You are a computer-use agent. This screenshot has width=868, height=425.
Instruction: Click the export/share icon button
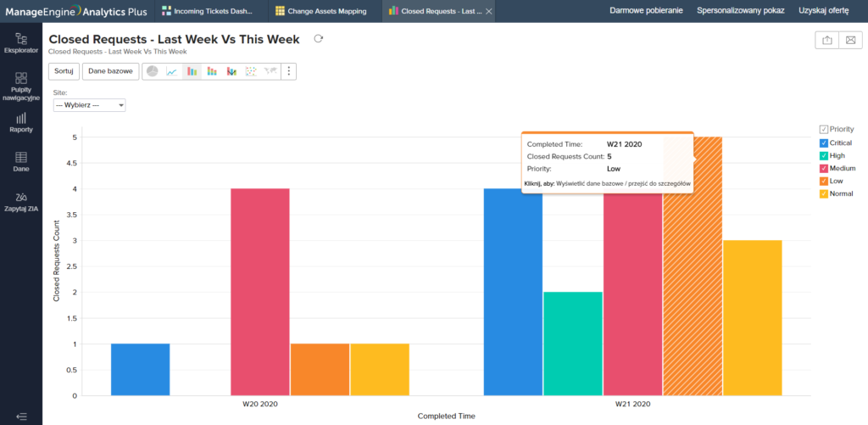tap(826, 41)
